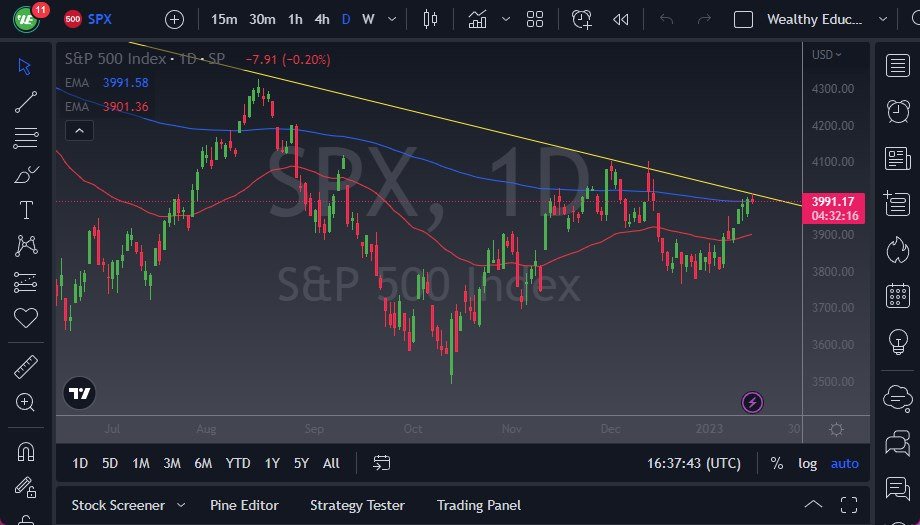
Task: Open the USD currency dropdown
Action: click(x=827, y=55)
